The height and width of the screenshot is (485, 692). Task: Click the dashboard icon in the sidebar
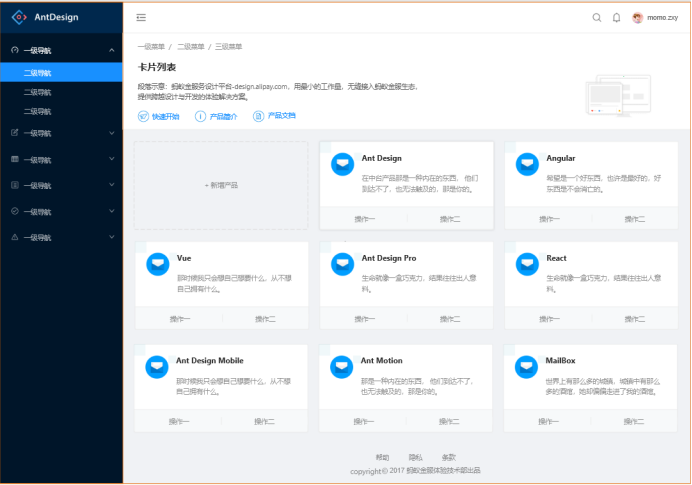15,50
